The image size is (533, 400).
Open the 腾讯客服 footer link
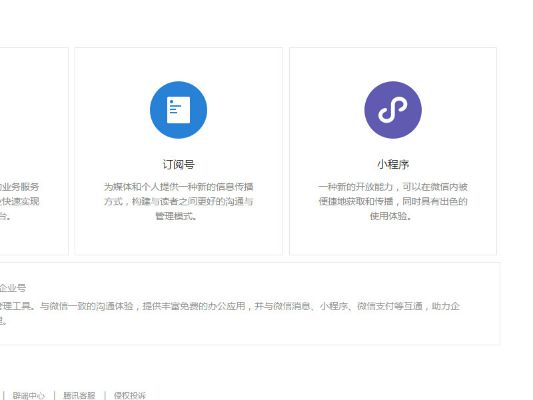coord(79,396)
